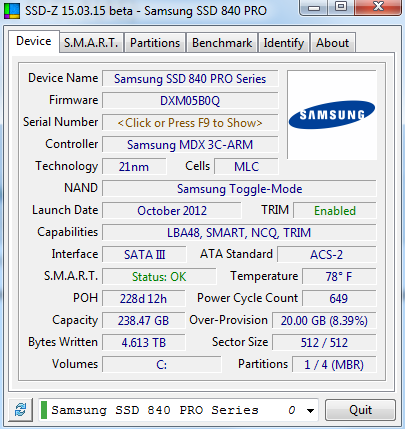Select the Device tab
Viewport: 405px width, 429px height.
coord(34,41)
